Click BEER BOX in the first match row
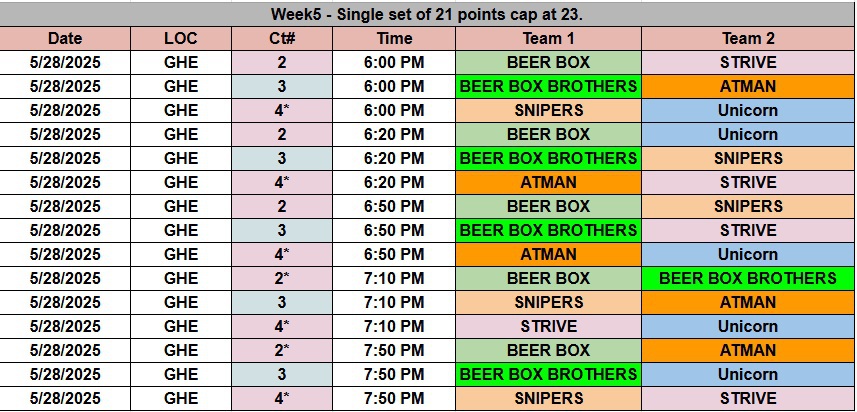This screenshot has height=412, width=857. click(548, 62)
